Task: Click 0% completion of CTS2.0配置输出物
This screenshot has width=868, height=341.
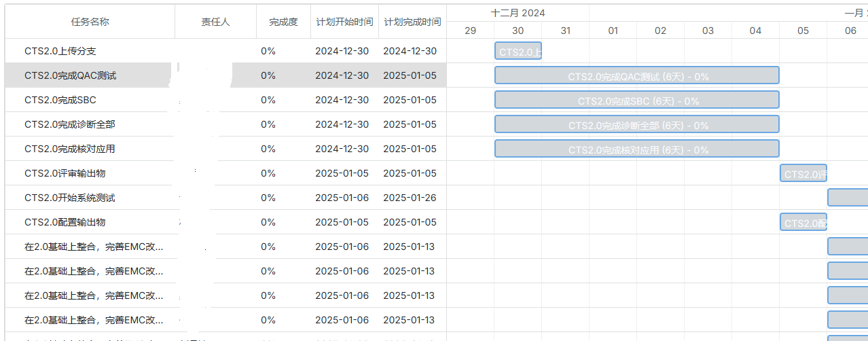Action: click(x=268, y=222)
